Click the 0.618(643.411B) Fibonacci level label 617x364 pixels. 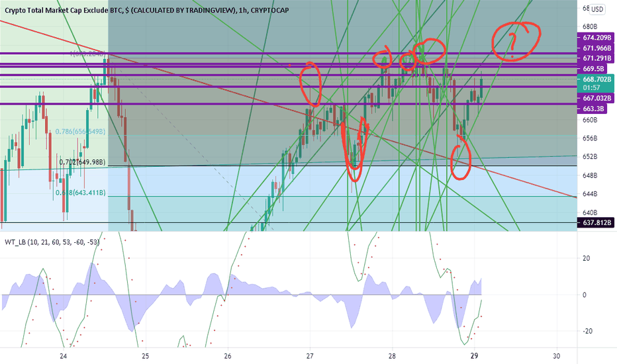pos(80,193)
